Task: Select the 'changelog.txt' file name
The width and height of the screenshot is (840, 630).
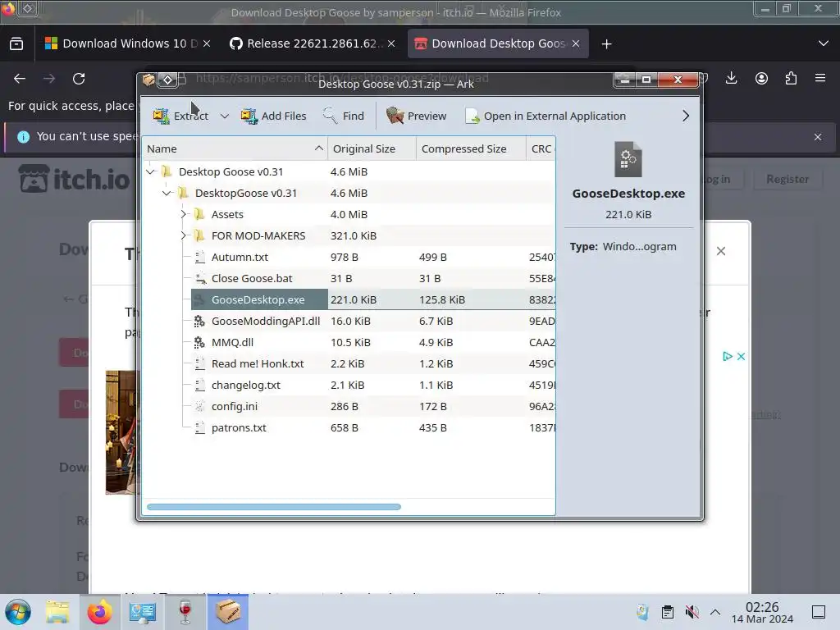Action: 245,386
